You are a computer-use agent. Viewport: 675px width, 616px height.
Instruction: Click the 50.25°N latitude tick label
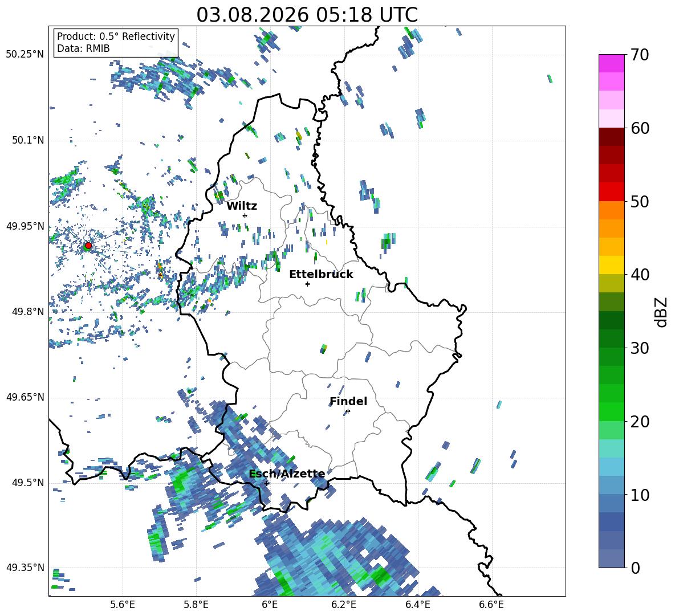pyautogui.click(x=25, y=55)
